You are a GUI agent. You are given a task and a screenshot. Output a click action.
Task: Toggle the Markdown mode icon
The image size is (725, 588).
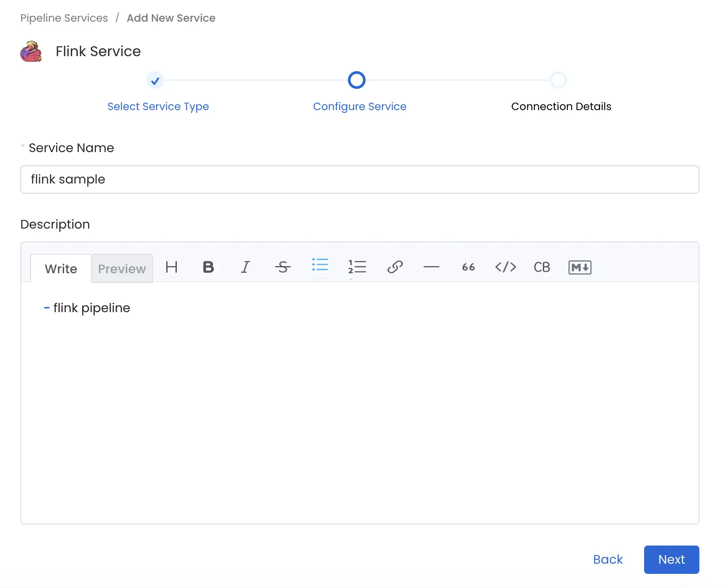tap(580, 267)
